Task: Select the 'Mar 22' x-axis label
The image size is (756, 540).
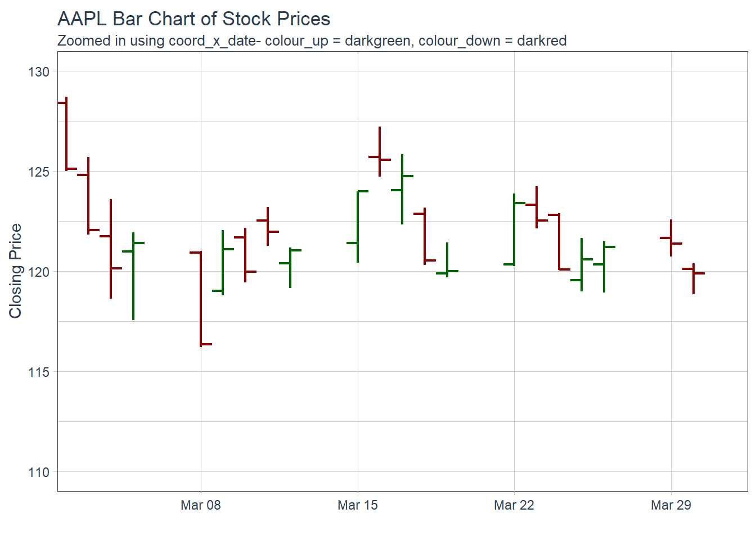Action: (x=514, y=505)
